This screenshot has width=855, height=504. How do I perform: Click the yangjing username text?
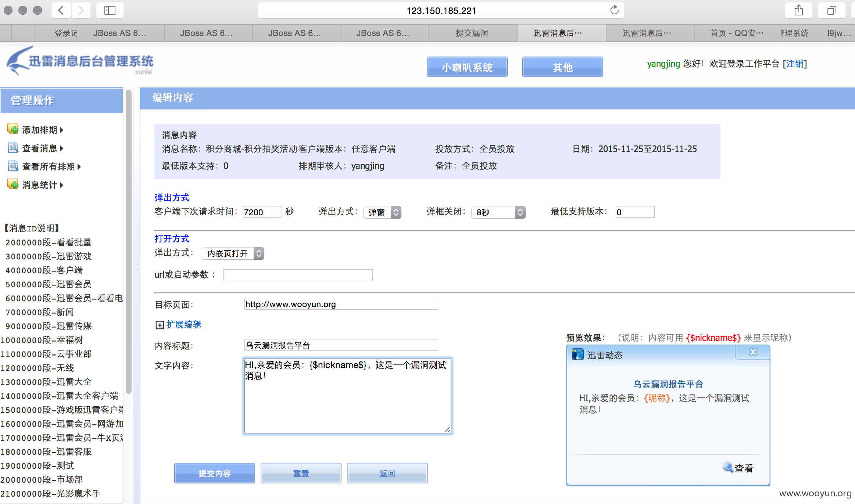click(663, 64)
